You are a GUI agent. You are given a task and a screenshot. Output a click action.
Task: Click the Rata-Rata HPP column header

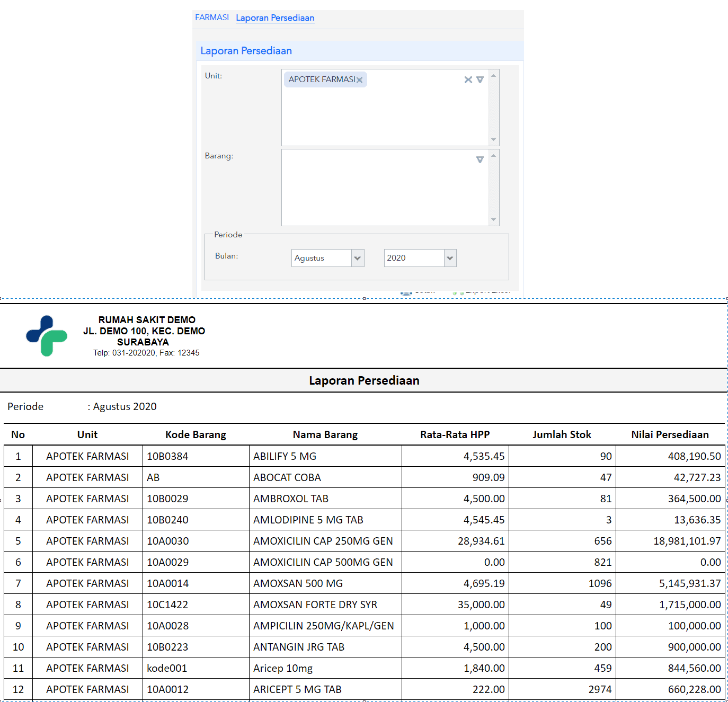(455, 434)
